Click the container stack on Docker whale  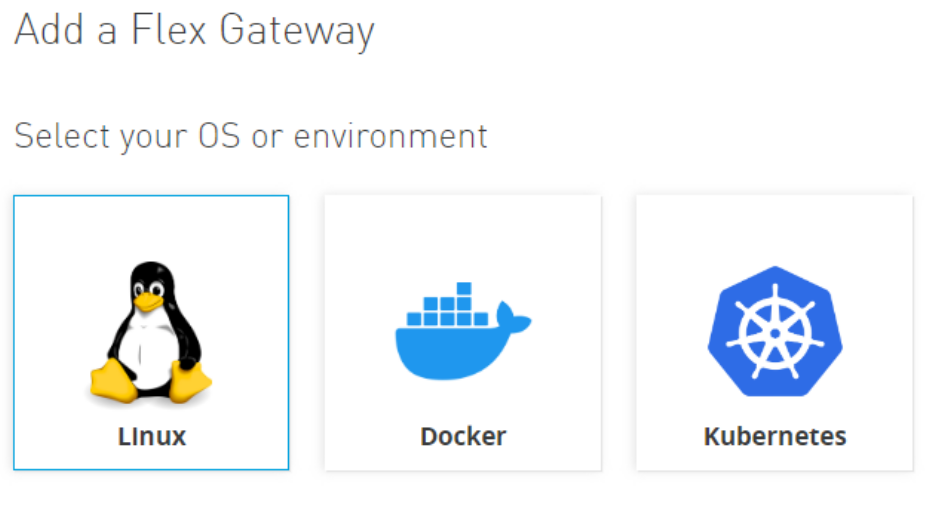pos(448,305)
